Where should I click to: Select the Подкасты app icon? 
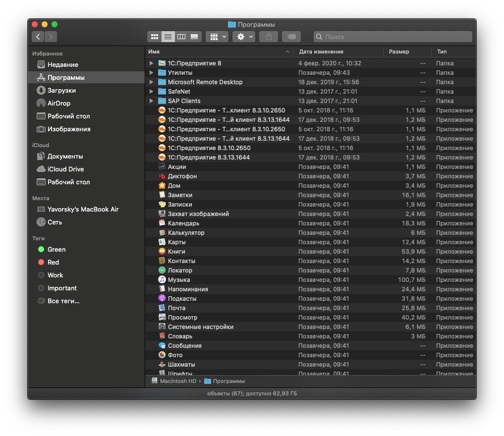click(x=162, y=298)
